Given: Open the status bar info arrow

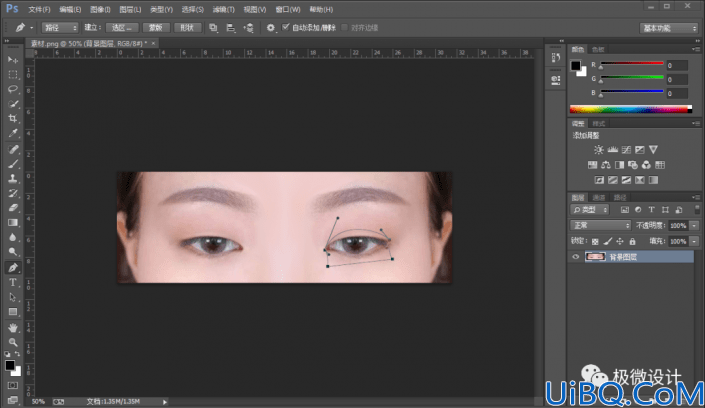Looking at the screenshot, I should 165,402.
